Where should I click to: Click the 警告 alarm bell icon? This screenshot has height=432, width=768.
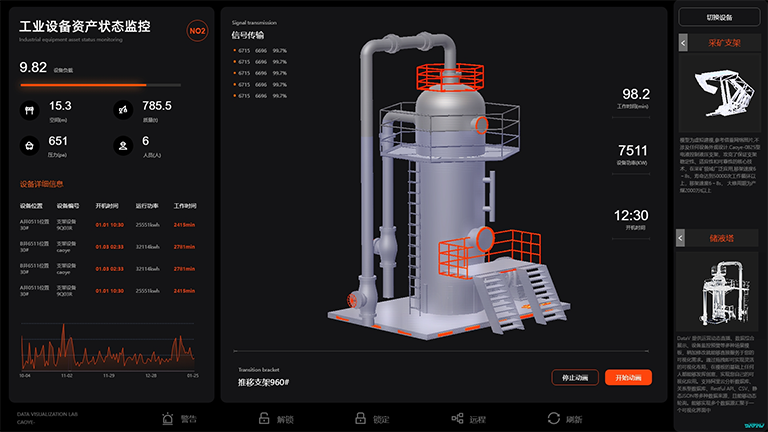click(x=168, y=419)
